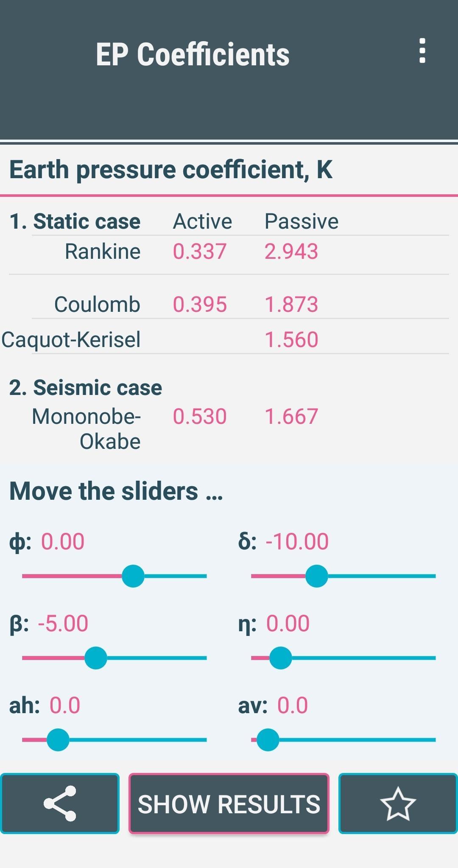Viewport: 458px width, 868px height.
Task: Select the Rankine passive value 2.943
Action: [x=291, y=252]
